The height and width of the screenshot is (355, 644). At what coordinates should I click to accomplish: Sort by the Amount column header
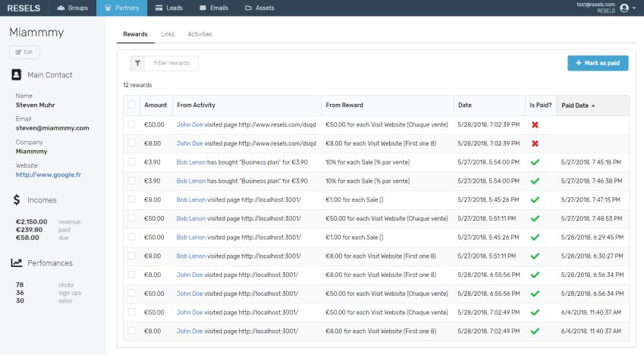[x=156, y=105]
